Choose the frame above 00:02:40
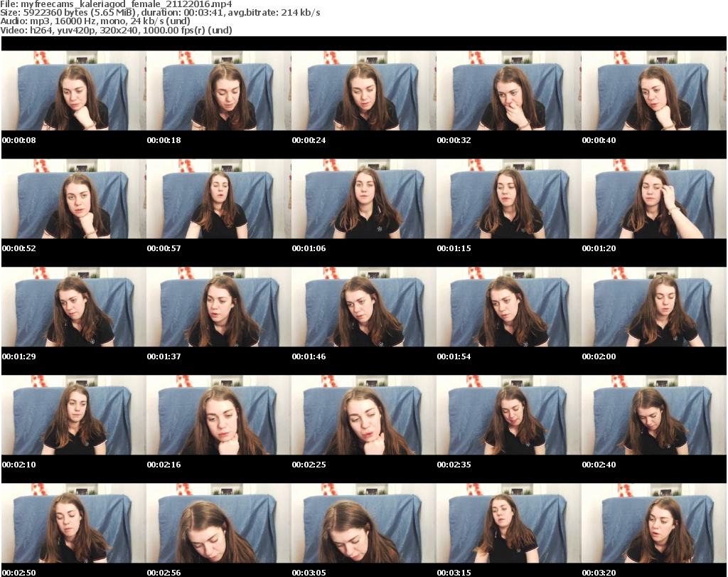 click(654, 415)
